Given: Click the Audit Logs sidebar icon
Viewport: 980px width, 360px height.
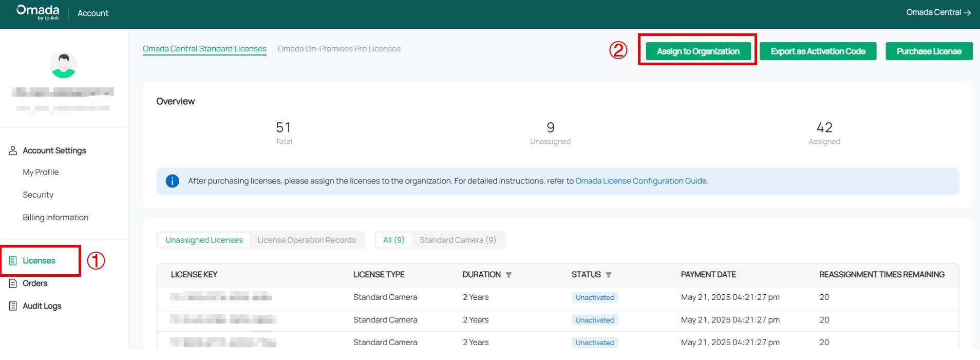Looking at the screenshot, I should 13,306.
